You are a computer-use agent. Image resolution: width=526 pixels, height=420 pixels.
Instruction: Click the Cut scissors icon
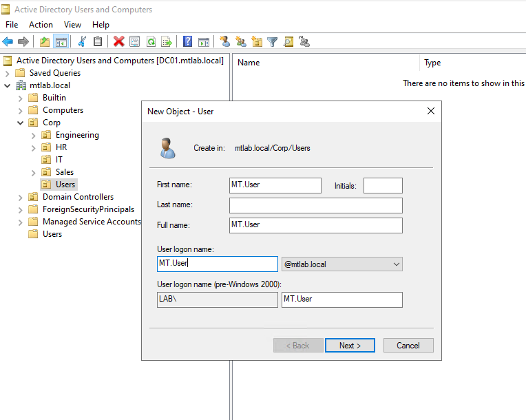pyautogui.click(x=82, y=41)
